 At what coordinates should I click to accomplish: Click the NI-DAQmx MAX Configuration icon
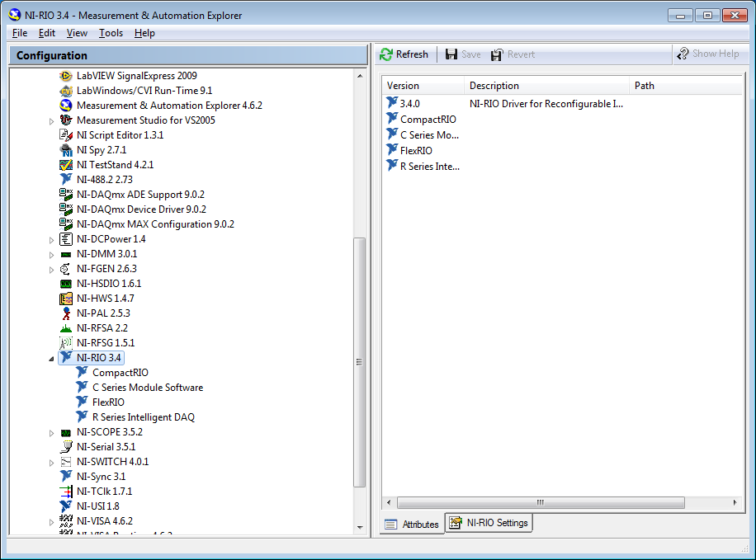pos(65,224)
